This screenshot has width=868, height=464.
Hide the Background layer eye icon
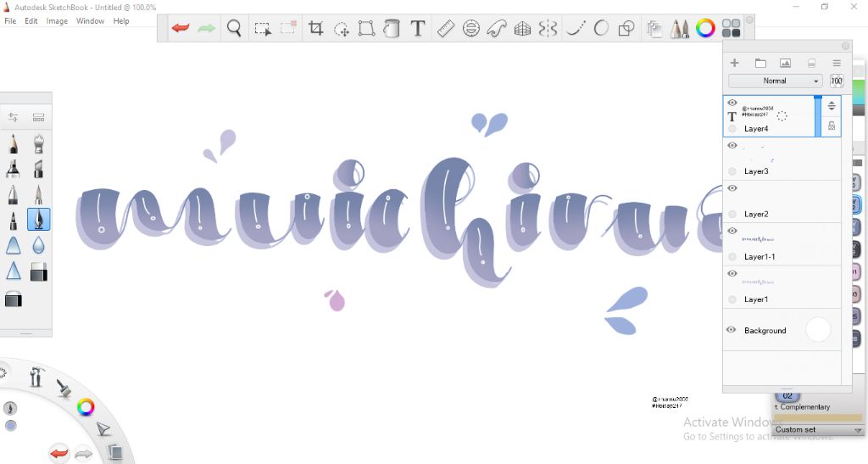(x=732, y=329)
